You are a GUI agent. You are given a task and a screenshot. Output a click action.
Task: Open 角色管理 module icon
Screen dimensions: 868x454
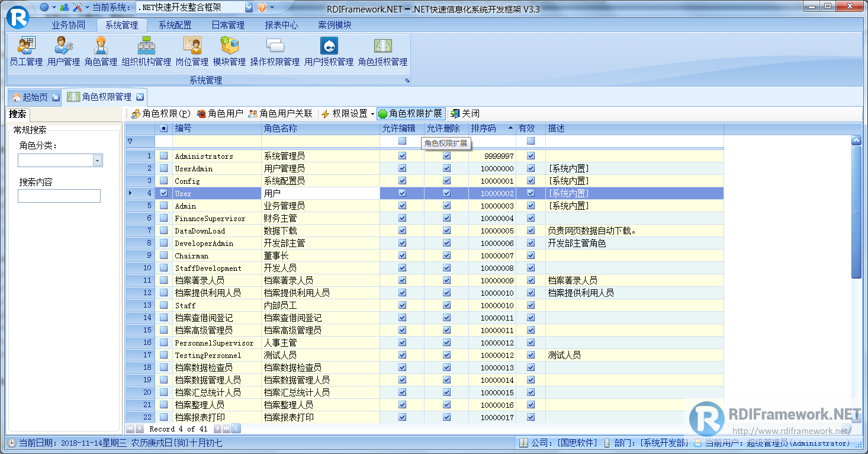tap(101, 51)
